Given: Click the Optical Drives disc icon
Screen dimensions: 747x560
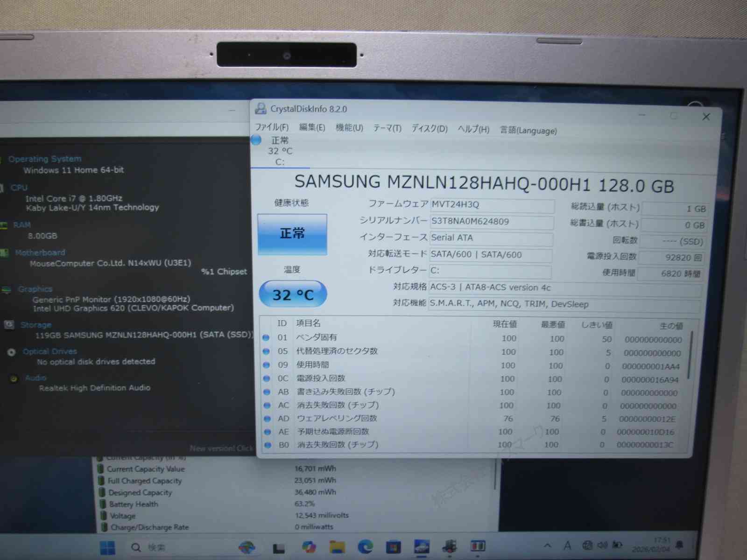Looking at the screenshot, I should (x=12, y=352).
